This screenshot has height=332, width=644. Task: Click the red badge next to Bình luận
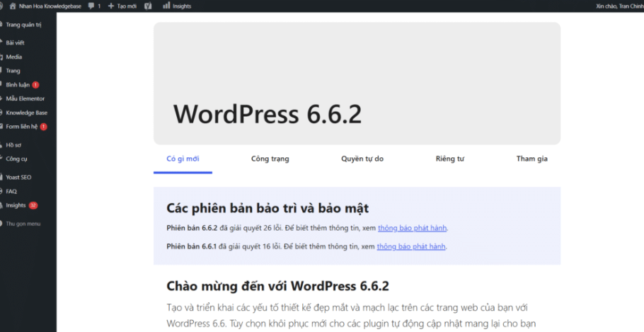click(x=35, y=85)
